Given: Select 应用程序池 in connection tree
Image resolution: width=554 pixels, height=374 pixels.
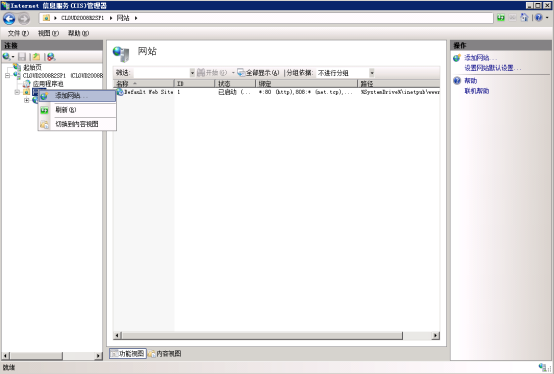Looking at the screenshot, I should pos(48,84).
